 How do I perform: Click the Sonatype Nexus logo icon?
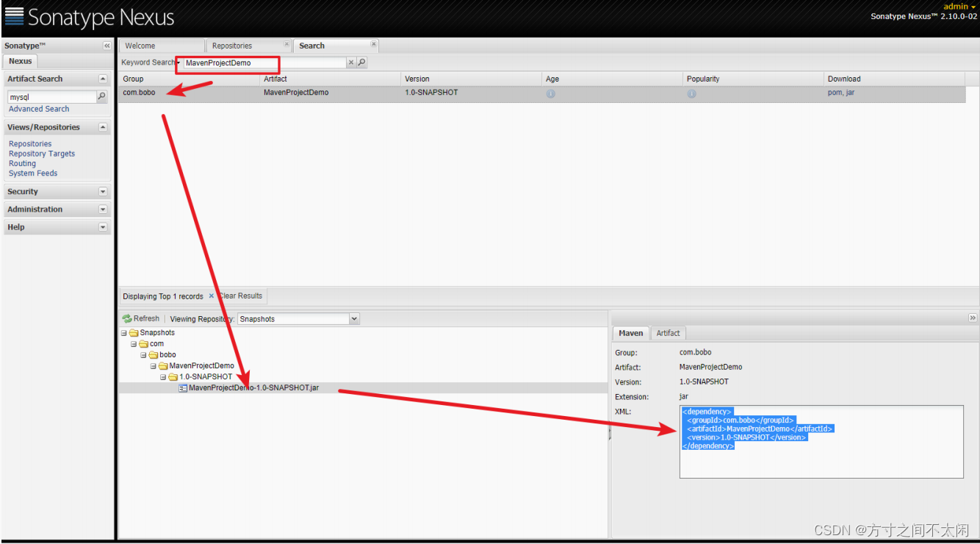coord(14,16)
